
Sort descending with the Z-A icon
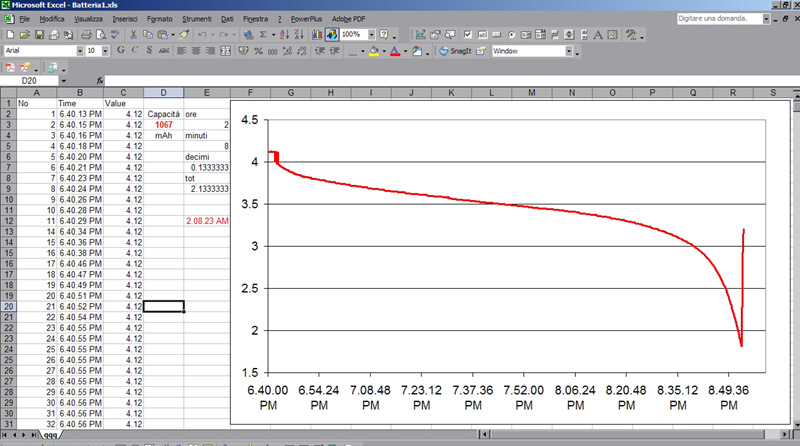(x=299, y=35)
